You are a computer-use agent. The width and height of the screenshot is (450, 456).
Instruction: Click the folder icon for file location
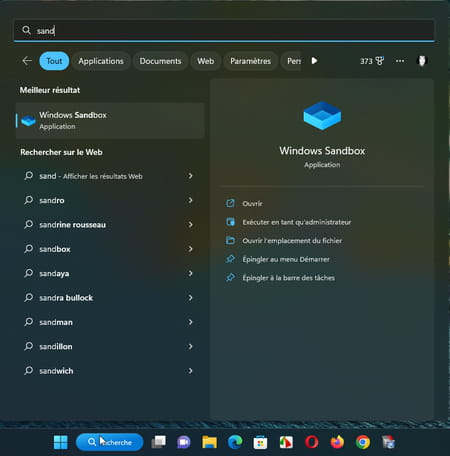point(230,240)
